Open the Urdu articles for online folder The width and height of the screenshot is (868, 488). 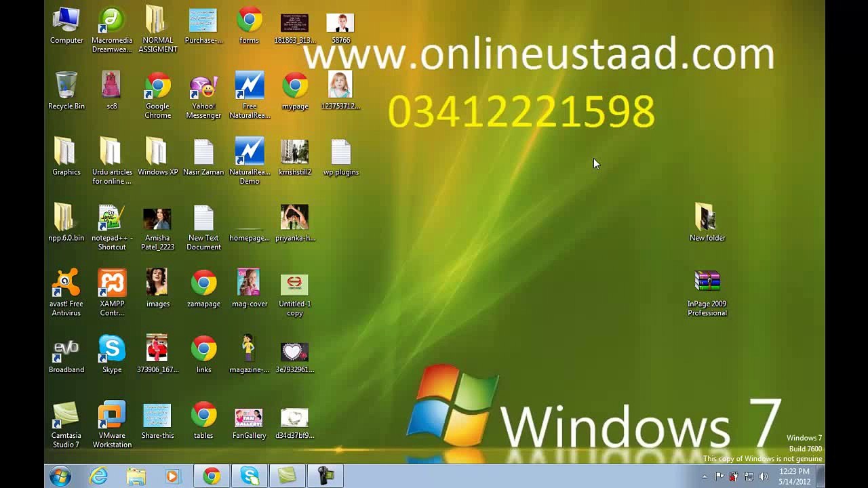pyautogui.click(x=112, y=161)
